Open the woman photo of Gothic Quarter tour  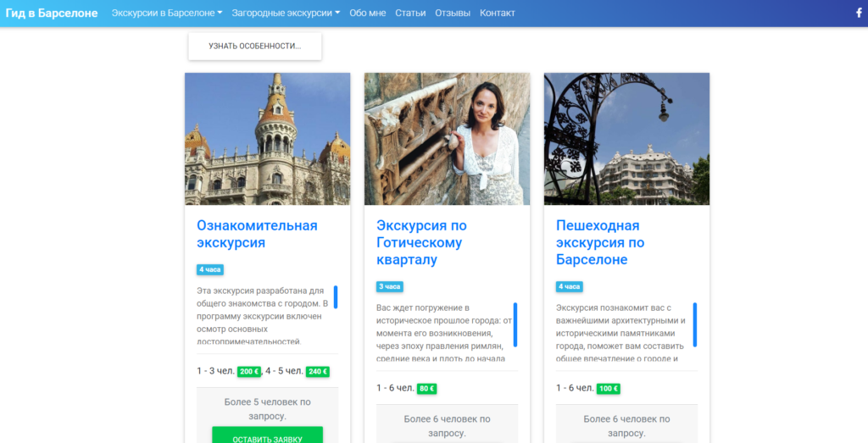click(447, 139)
